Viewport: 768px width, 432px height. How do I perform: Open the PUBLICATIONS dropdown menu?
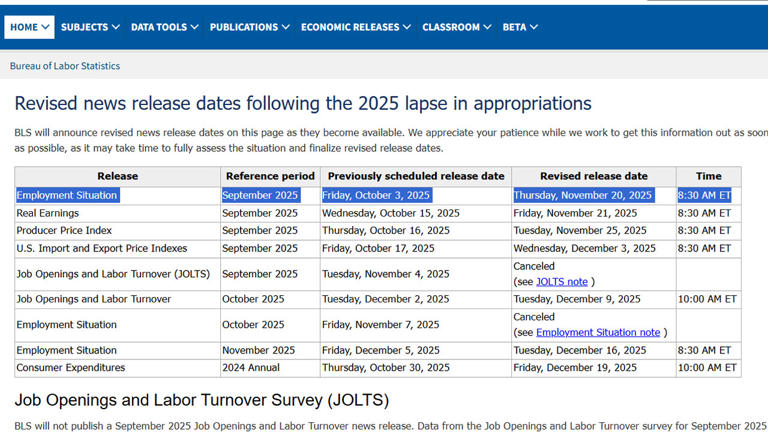[x=249, y=27]
